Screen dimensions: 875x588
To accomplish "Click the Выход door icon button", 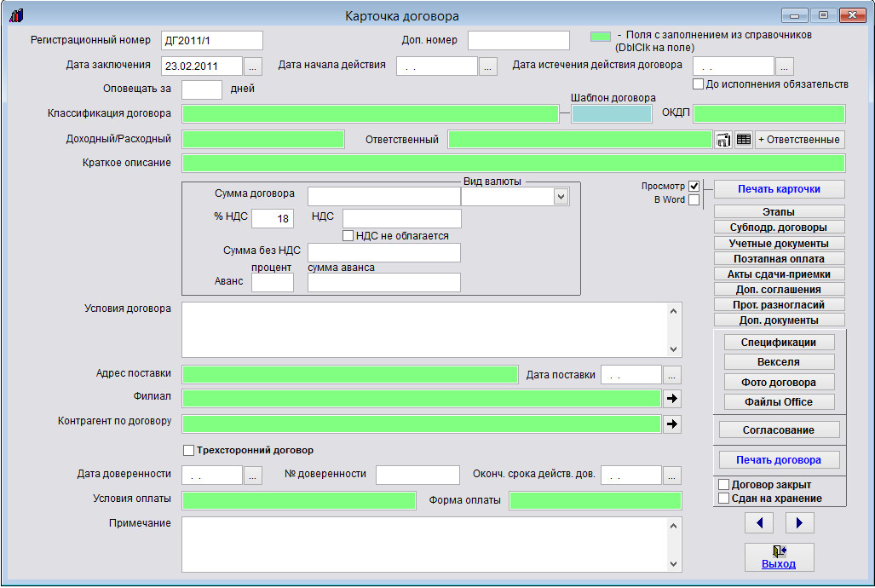I will click(779, 556).
